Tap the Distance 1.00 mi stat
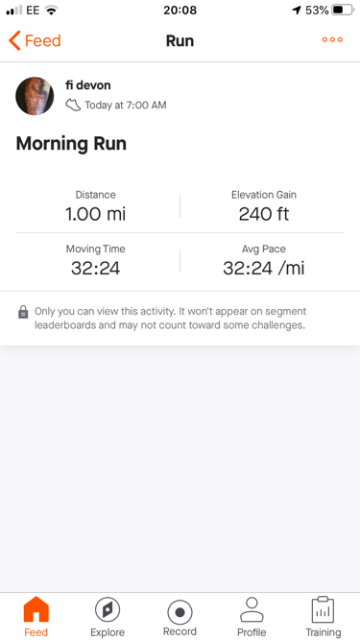The image size is (360, 640). [x=96, y=207]
